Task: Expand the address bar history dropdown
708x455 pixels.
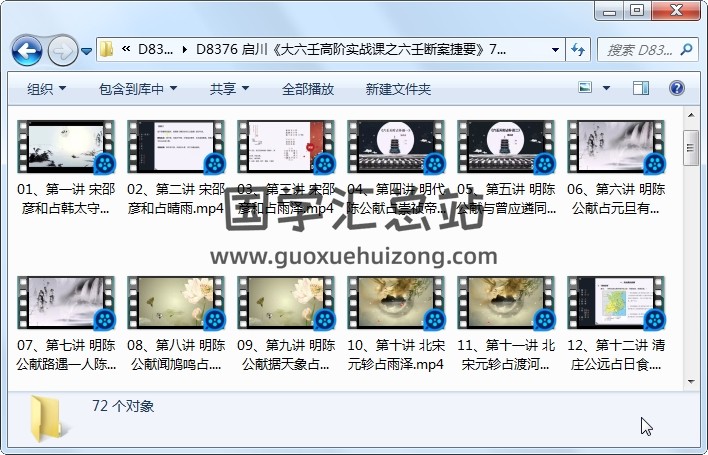Action: pos(555,50)
